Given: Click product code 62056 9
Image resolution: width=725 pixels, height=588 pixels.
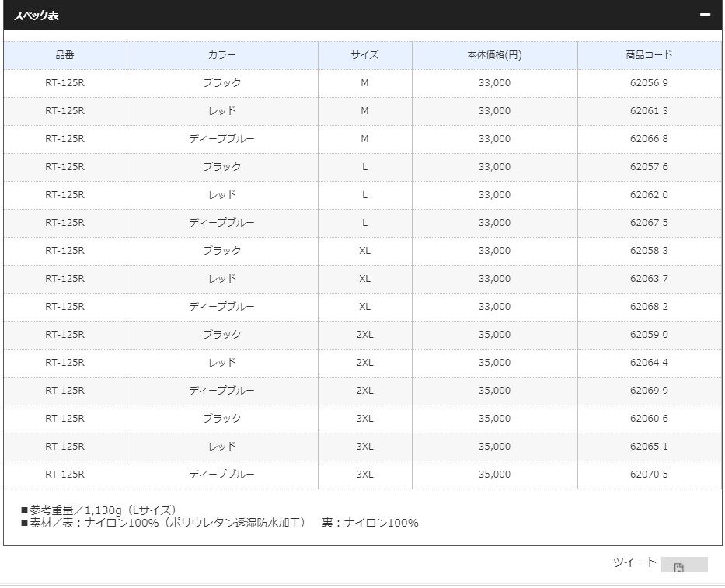Looking at the screenshot, I should click(649, 83).
